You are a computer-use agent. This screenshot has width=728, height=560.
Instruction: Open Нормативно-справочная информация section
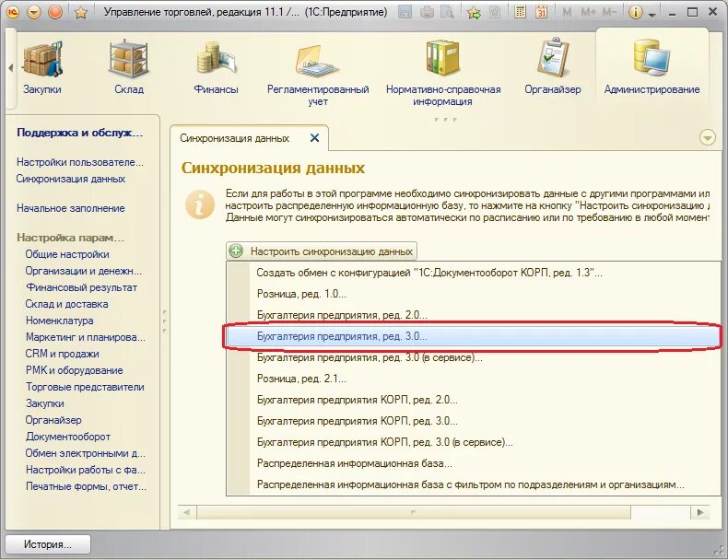pos(443,73)
